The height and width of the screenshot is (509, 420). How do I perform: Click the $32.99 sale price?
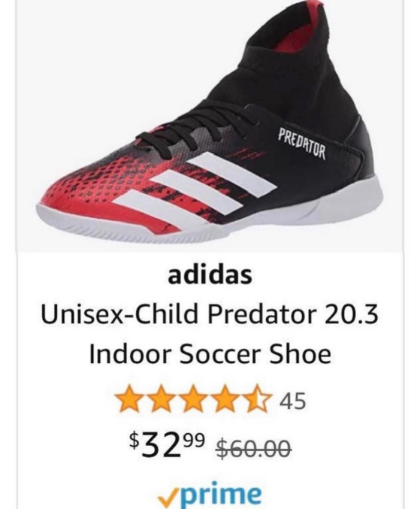[167, 444]
